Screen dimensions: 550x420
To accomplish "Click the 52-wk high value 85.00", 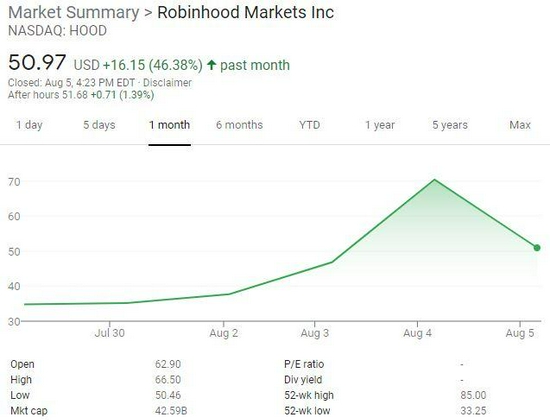I will (x=473, y=395).
